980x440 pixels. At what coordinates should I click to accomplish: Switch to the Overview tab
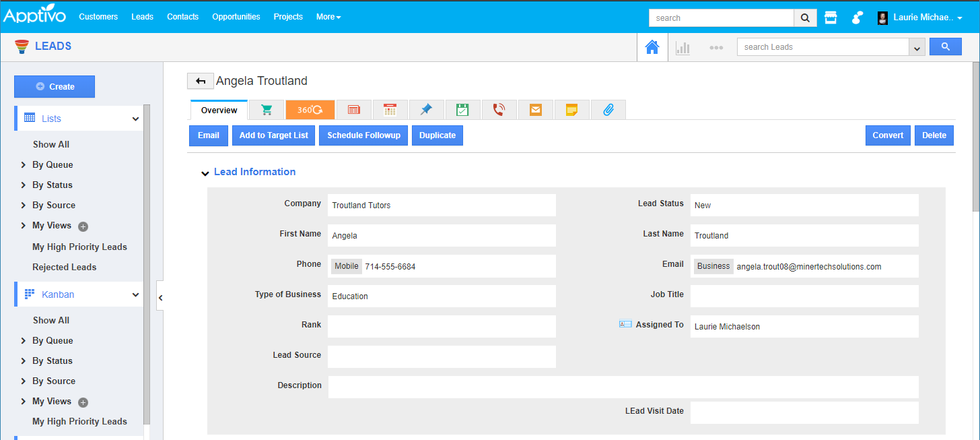point(218,109)
